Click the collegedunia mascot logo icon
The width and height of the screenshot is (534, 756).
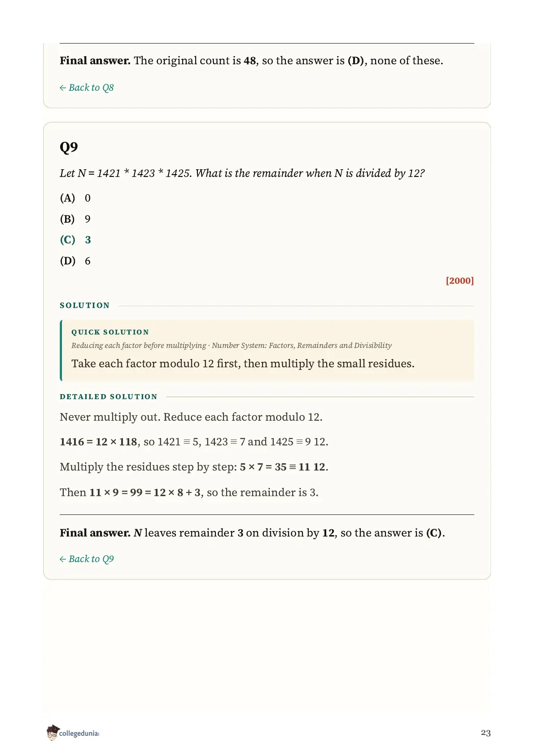pos(53,733)
